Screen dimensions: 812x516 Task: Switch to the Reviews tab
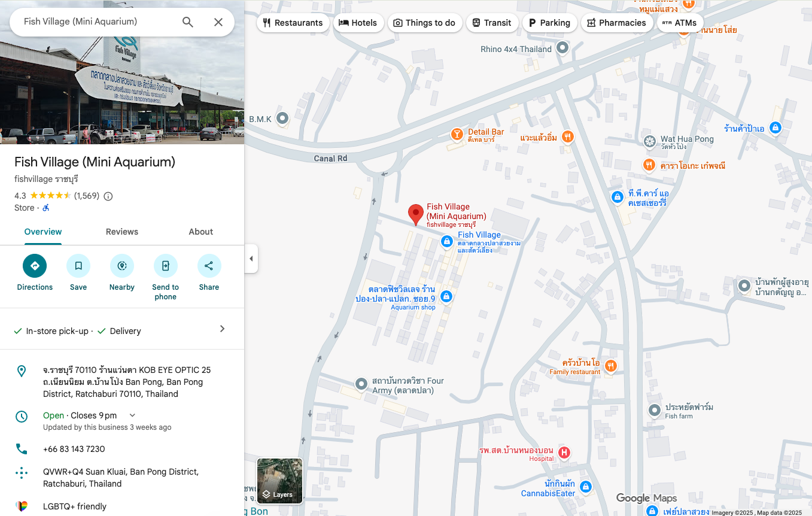point(122,232)
